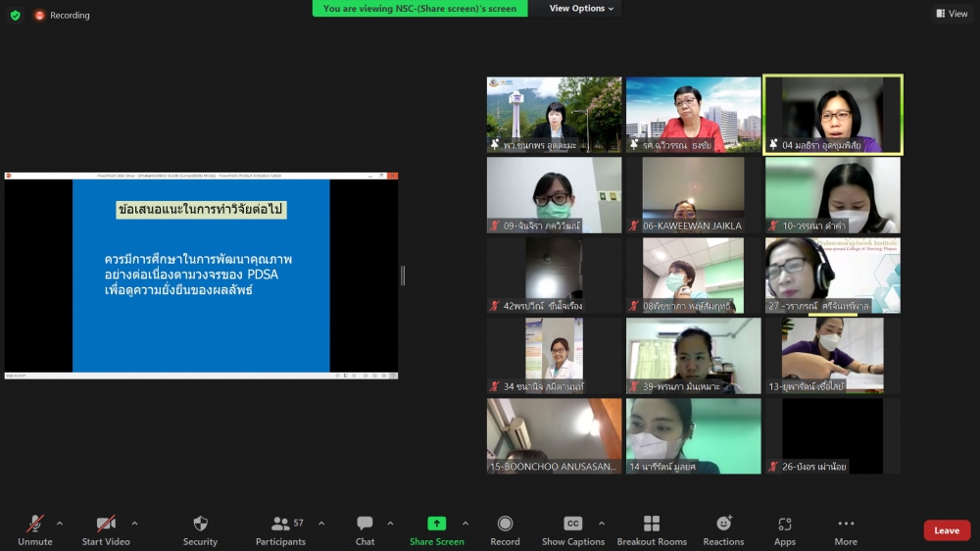The height and width of the screenshot is (551, 980).
Task: Click the green Share Screen icon
Action: [436, 525]
